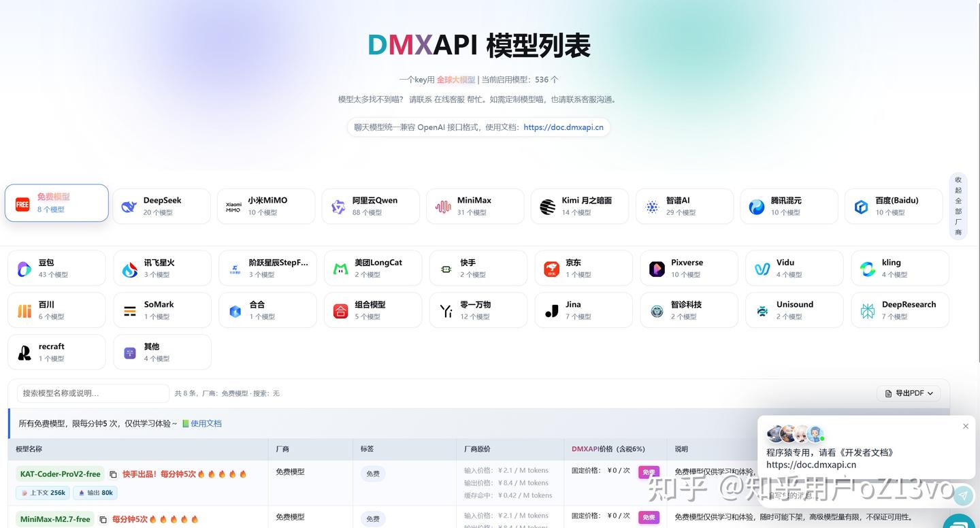Open the https://doc.dmxapi.cn link in the banner pill
Image resolution: width=980 pixels, height=528 pixels.
pos(563,127)
